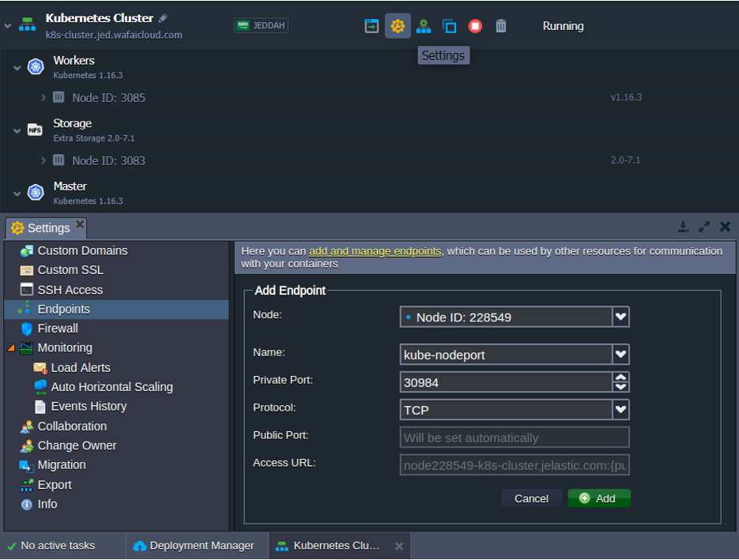739x560 pixels.
Task: Stop the environment with the red stop icon
Action: 475,26
